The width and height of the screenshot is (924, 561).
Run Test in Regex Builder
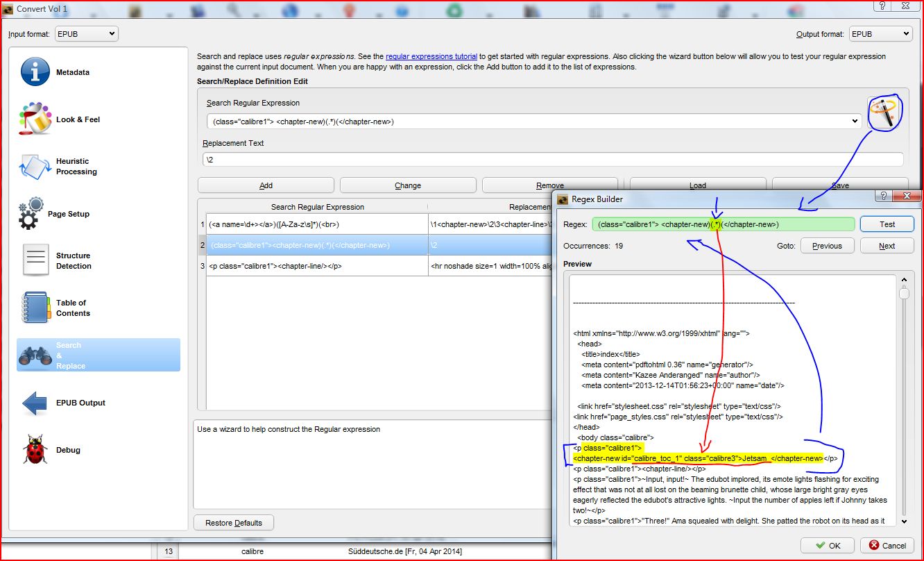click(887, 224)
